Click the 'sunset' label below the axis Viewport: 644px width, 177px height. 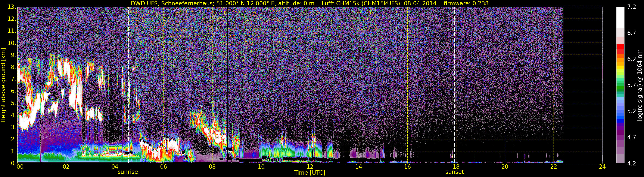tap(454, 172)
